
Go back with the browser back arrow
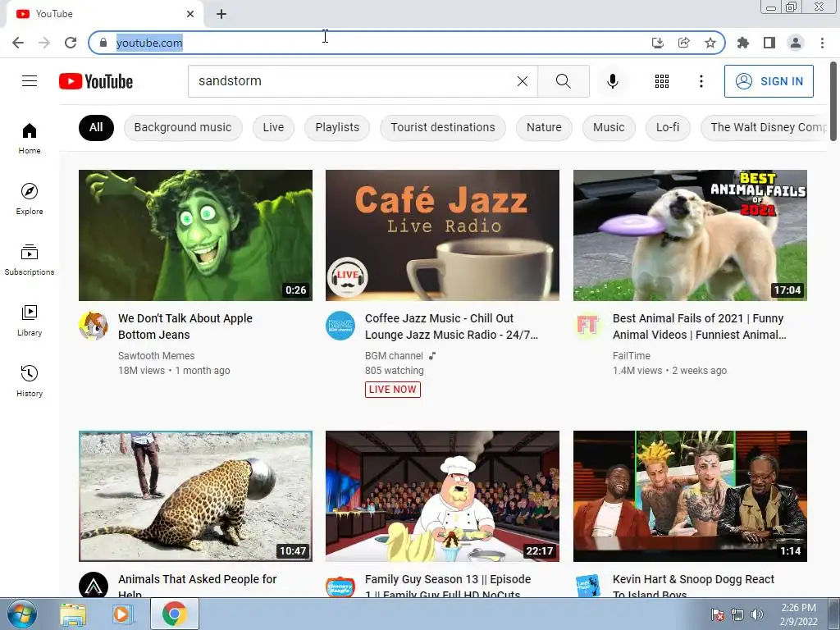(18, 43)
